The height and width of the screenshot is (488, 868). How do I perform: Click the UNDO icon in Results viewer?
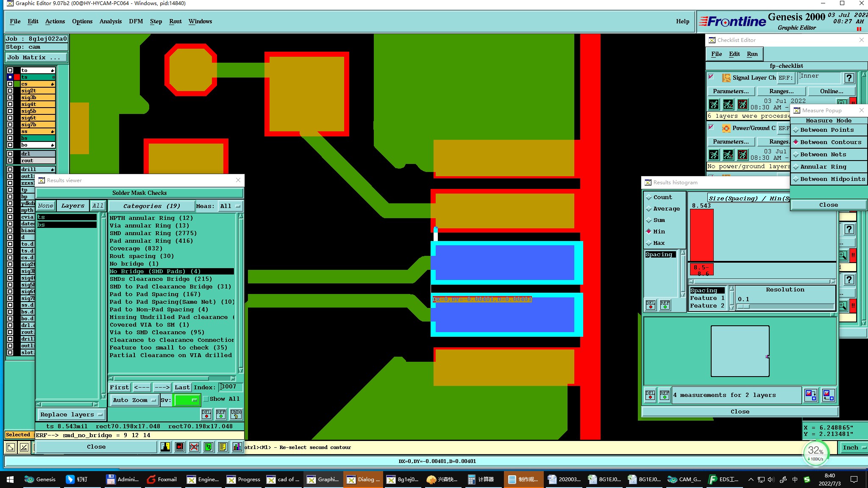click(236, 413)
